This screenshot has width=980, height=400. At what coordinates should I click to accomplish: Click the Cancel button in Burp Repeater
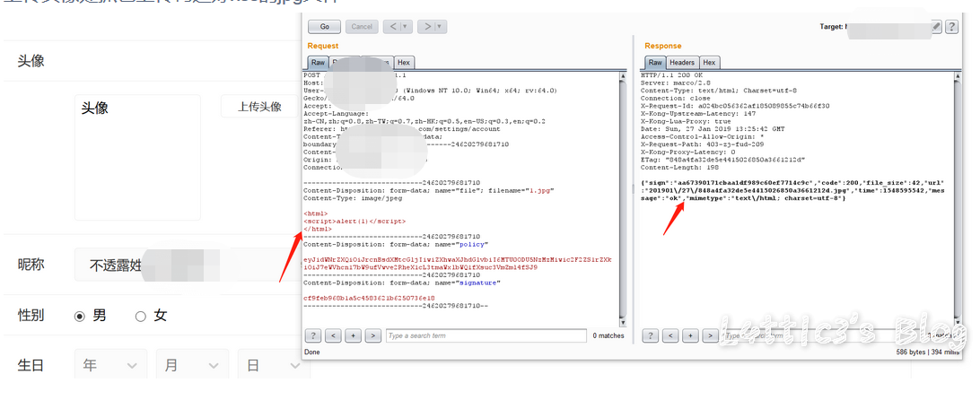tap(362, 26)
